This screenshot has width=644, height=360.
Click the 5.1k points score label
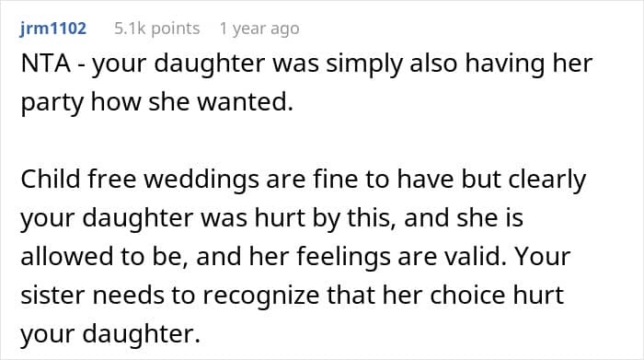pos(157,29)
